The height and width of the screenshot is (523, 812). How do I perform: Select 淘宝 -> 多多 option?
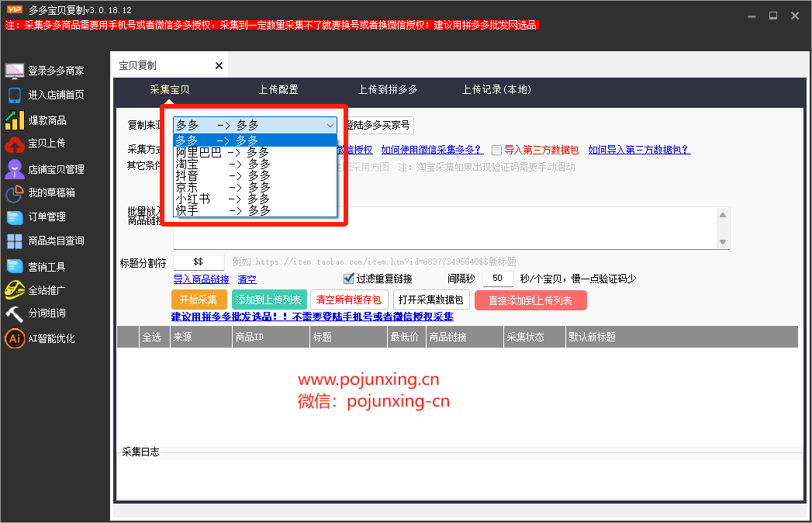pos(255,164)
